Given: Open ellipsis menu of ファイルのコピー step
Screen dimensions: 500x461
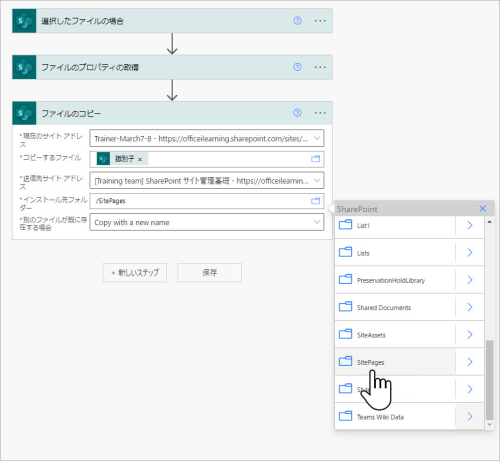Looking at the screenshot, I should click(x=320, y=113).
